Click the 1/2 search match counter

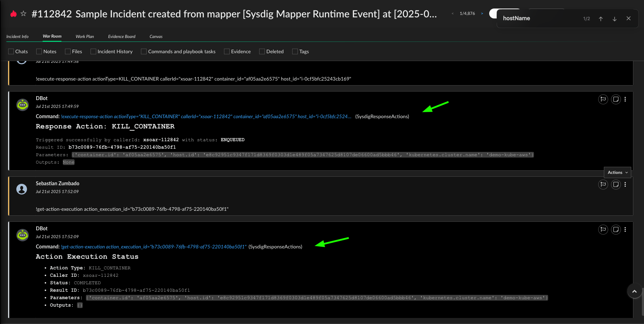(x=586, y=18)
